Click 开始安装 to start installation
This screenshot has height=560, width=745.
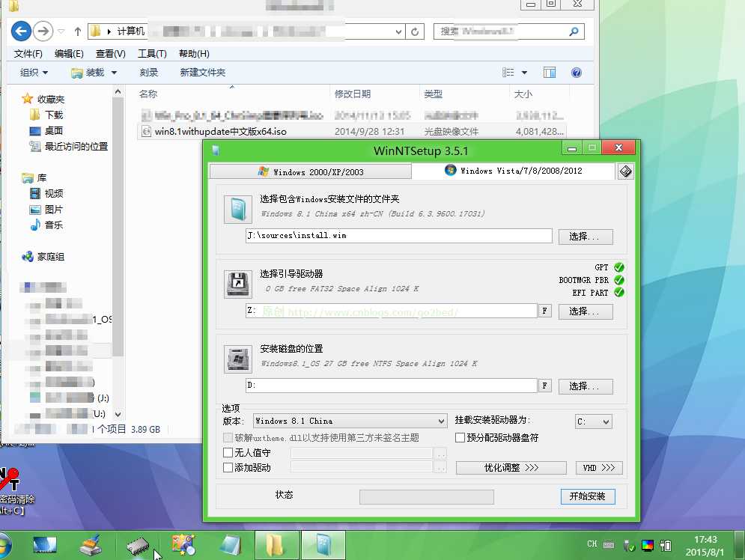click(588, 496)
